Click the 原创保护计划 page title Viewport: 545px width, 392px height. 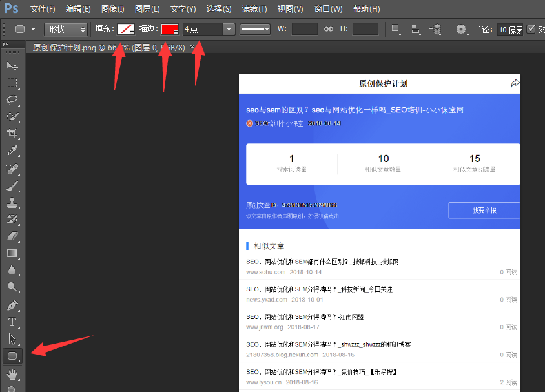[383, 83]
